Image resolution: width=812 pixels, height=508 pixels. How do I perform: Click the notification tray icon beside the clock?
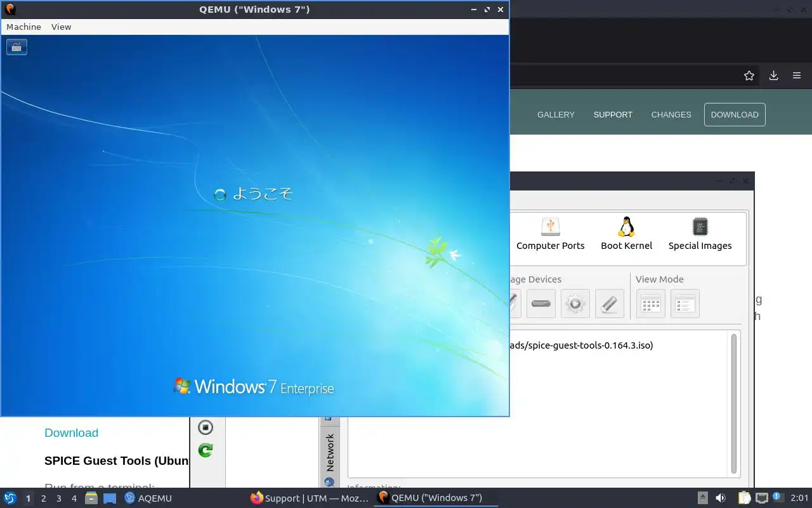click(778, 498)
